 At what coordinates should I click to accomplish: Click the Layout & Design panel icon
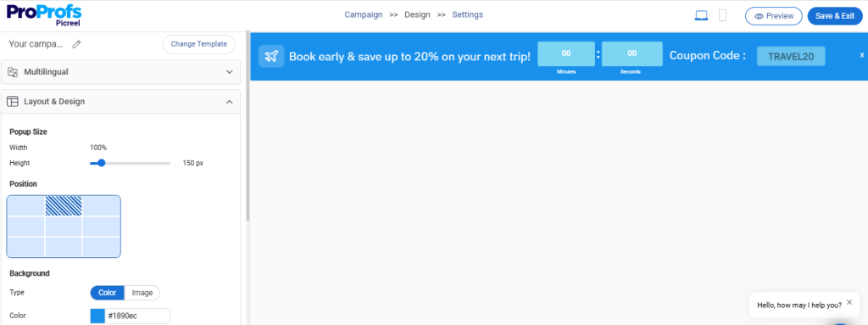(13, 102)
